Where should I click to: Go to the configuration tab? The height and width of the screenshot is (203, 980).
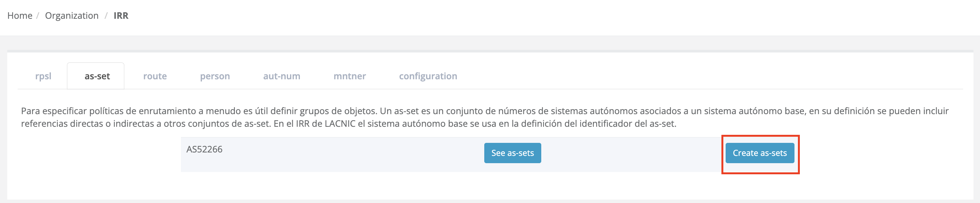[428, 76]
